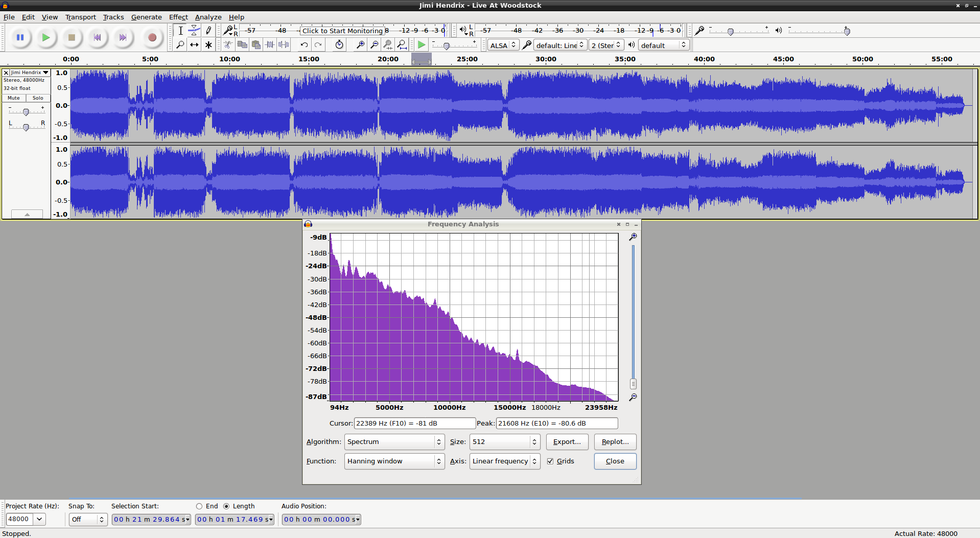Click the Undo arrow icon
The image size is (980, 538).
[x=304, y=45]
